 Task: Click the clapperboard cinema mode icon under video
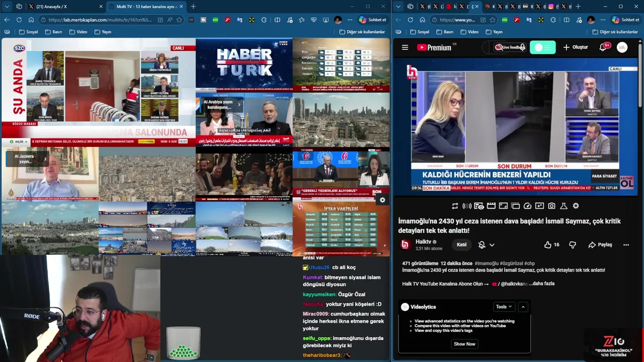491,206
